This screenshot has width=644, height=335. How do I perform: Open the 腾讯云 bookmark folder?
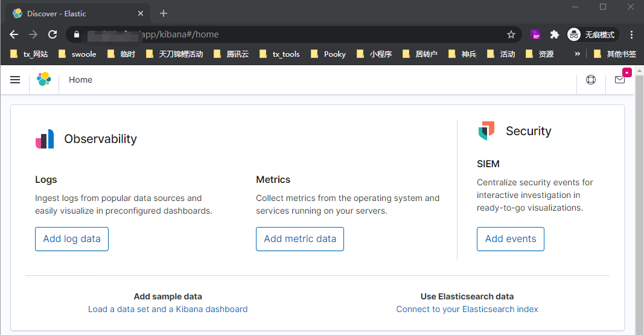point(231,54)
